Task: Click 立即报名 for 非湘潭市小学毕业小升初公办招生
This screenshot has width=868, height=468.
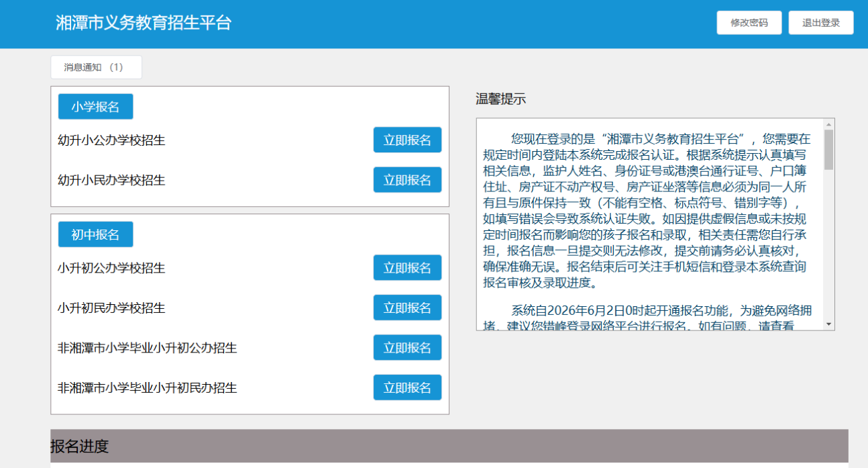Action: pyautogui.click(x=407, y=348)
